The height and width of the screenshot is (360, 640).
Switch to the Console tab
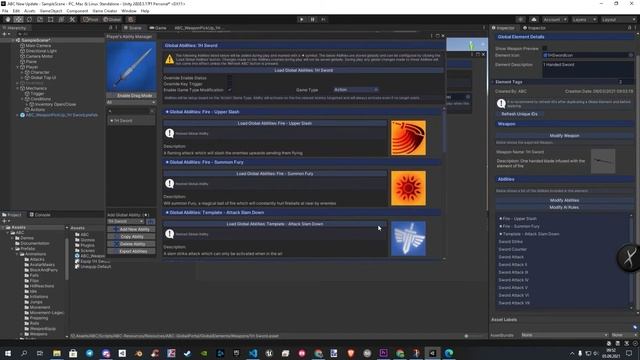point(40,215)
